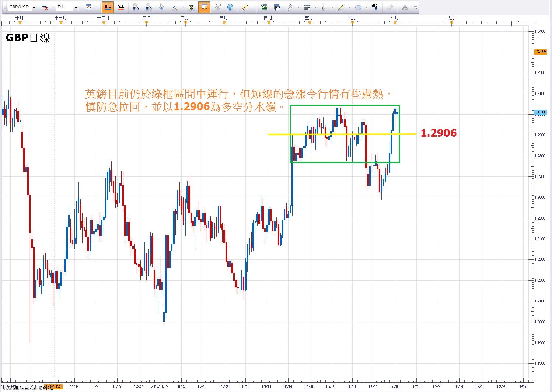
Task: Click the 04/14 date label on the time axis
Action: point(289,386)
